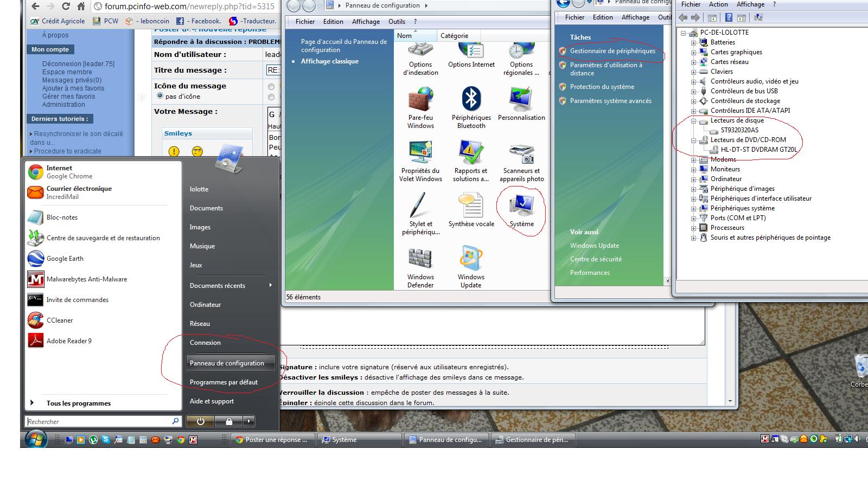The image size is (868, 488).
Task: Expand the Moniteurs node
Action: tap(693, 169)
